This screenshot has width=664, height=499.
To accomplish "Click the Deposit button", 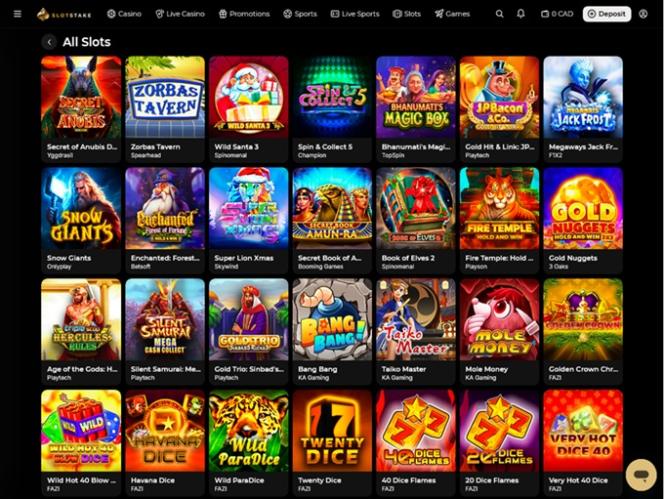I will (607, 14).
